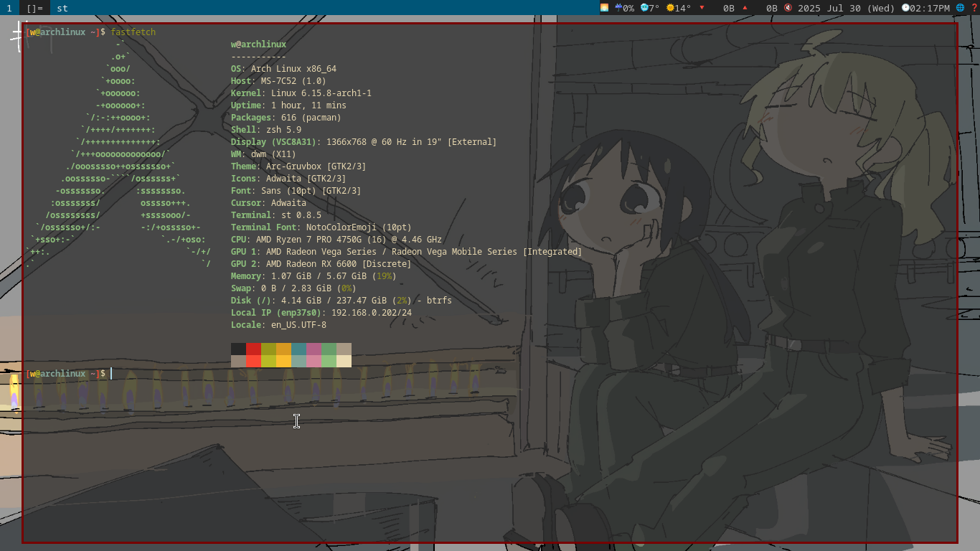
Task: Click the Display (VSC8A31) line
Action: pyautogui.click(x=364, y=142)
